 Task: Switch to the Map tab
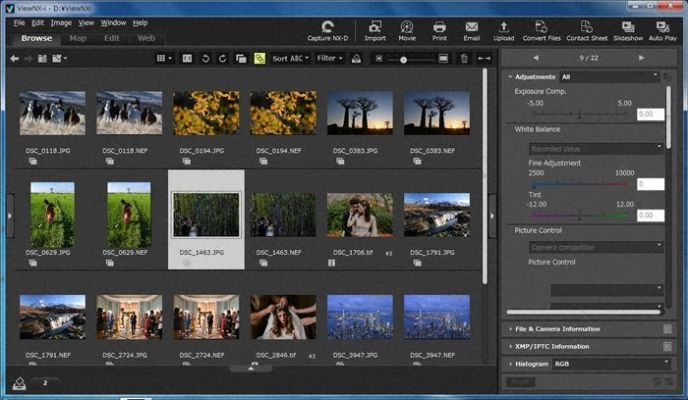pos(77,38)
